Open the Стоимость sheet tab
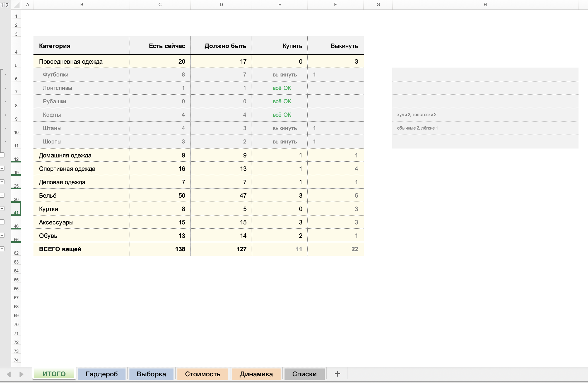This screenshot has height=383, width=588. click(x=203, y=374)
